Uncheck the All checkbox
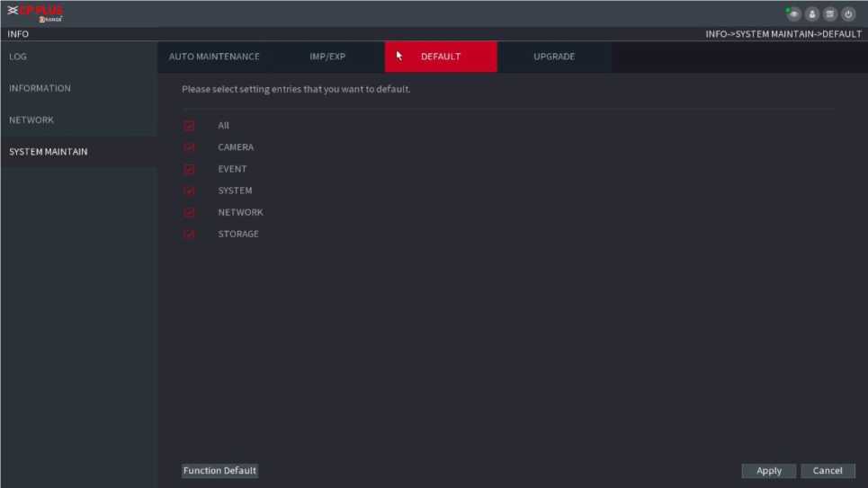 click(189, 126)
